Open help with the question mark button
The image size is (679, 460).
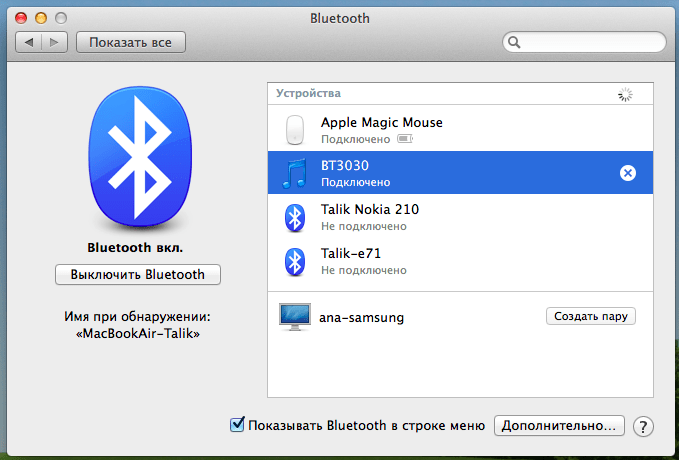point(643,426)
